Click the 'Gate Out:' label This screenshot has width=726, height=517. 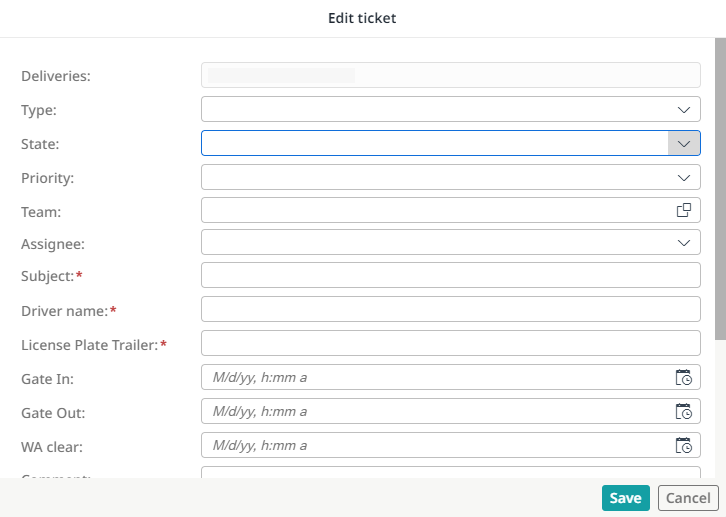[53, 413]
